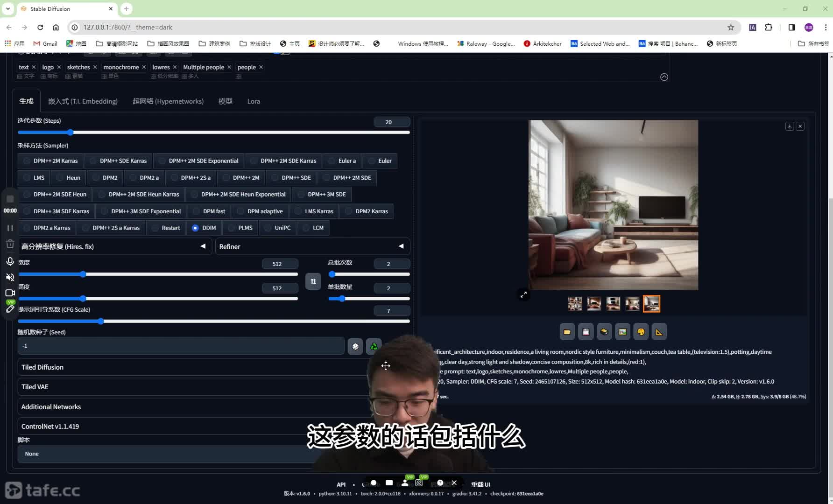The height and width of the screenshot is (504, 833).
Task: Close the gallery preview with X icon
Action: click(800, 126)
